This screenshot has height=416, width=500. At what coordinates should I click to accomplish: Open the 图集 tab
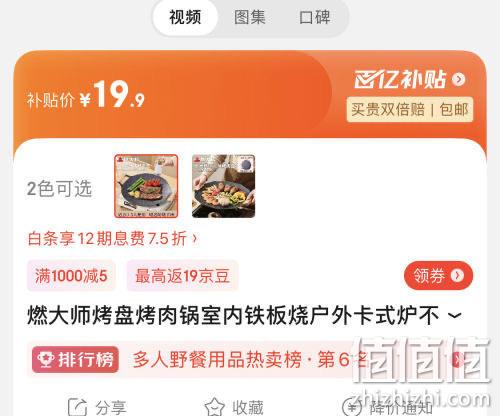250,17
